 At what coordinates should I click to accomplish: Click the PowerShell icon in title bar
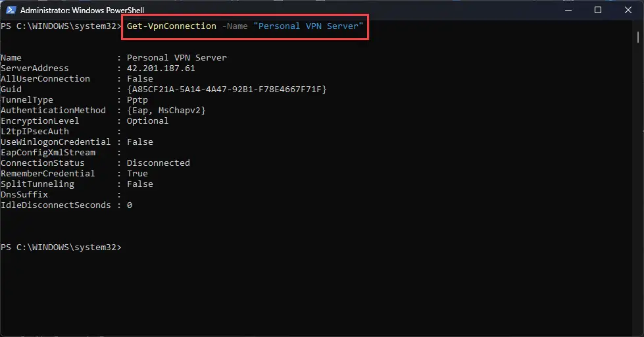pos(11,10)
